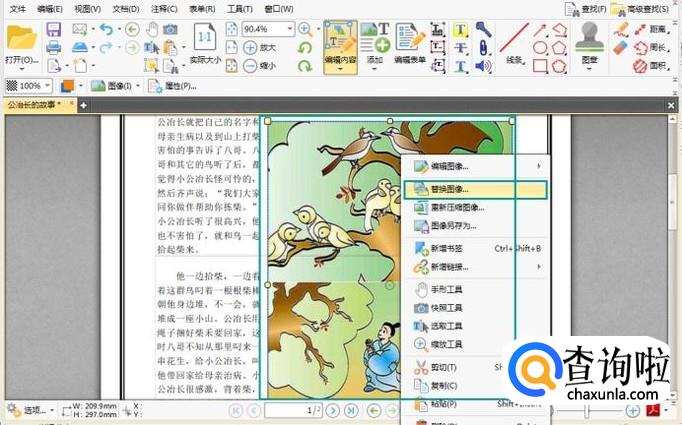This screenshot has height=425, width=682.
Task: Open the Tools 工具(T) menu
Action: click(x=240, y=9)
